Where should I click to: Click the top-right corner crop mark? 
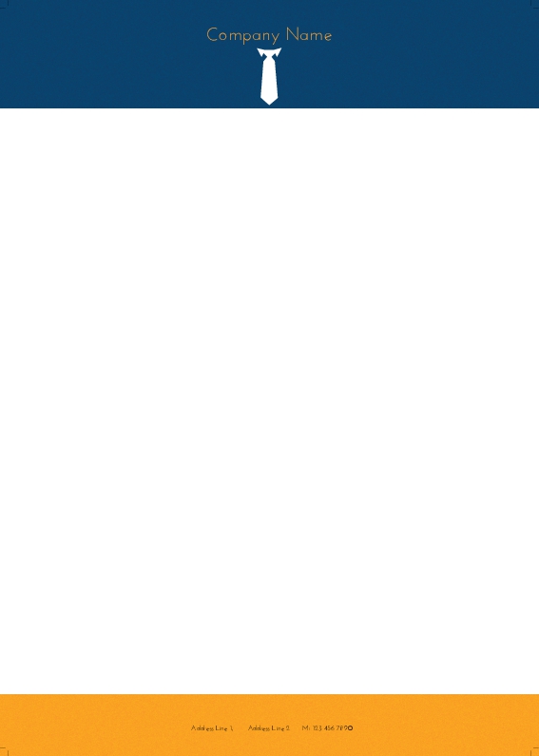534,4
